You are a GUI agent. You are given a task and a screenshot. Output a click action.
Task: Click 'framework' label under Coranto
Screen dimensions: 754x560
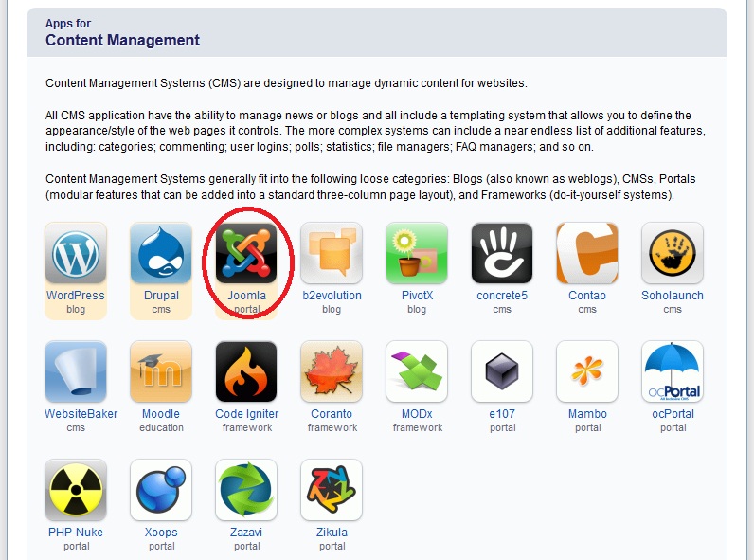[332, 427]
